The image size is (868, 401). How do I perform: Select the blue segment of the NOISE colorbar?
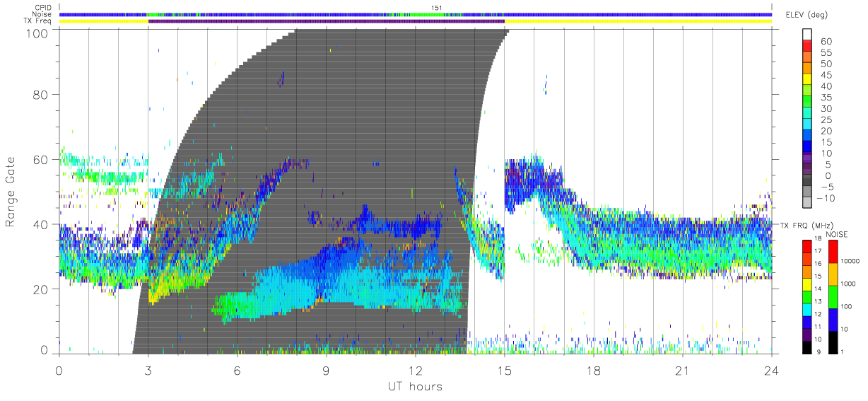click(x=832, y=320)
